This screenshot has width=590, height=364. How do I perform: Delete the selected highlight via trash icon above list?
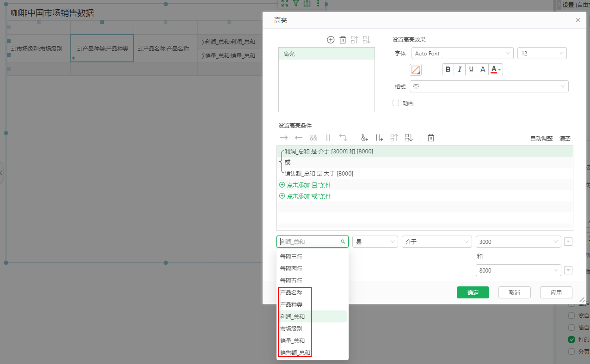pyautogui.click(x=343, y=40)
